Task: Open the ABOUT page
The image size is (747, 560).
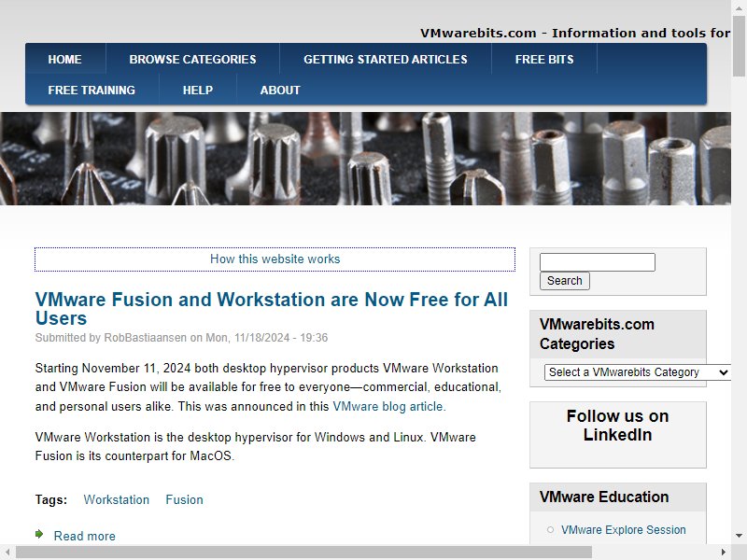Action: tap(280, 90)
